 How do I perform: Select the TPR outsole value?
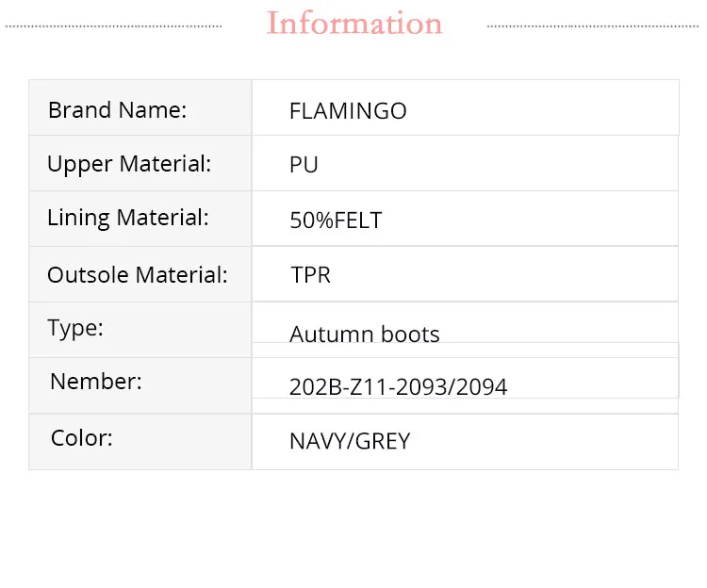(x=311, y=275)
